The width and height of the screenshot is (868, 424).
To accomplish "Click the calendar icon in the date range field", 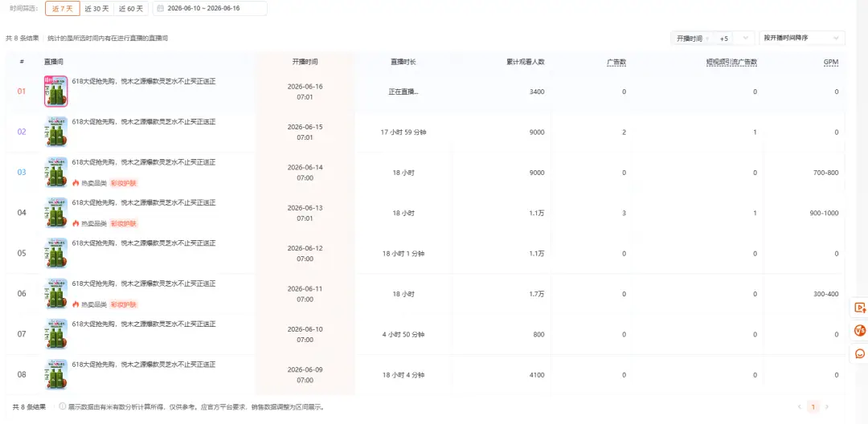I will (161, 8).
